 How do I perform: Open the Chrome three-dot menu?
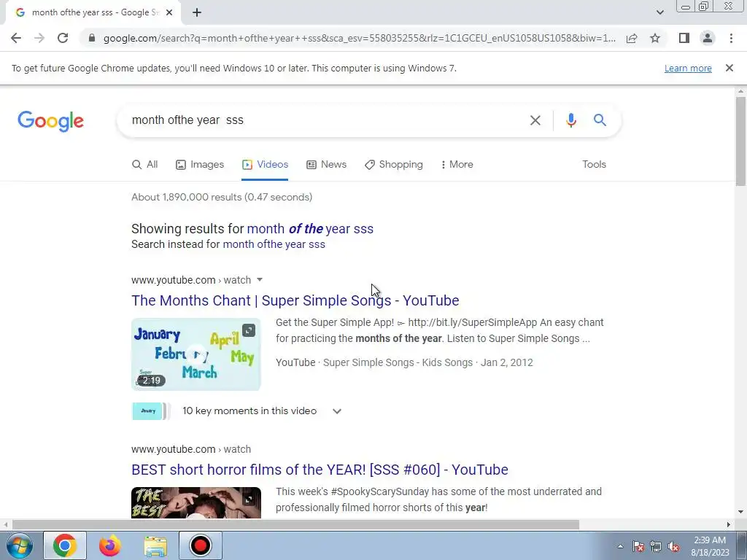(x=731, y=38)
